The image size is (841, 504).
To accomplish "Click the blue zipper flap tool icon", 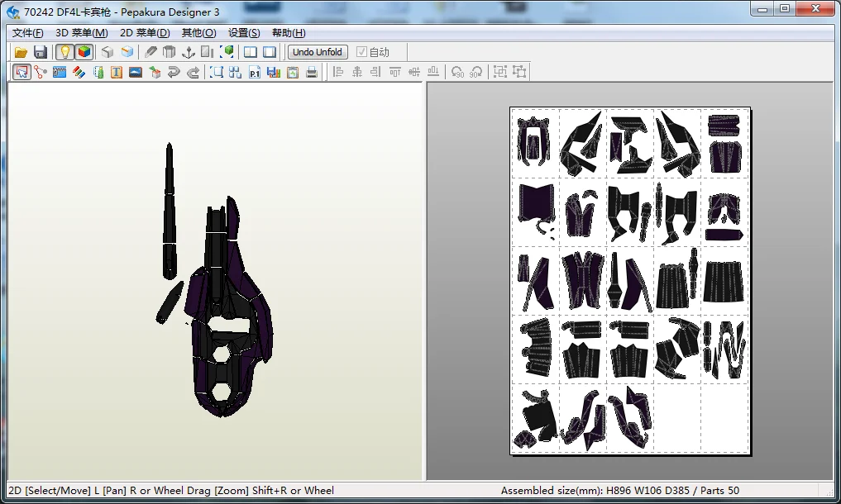I will click(x=60, y=72).
